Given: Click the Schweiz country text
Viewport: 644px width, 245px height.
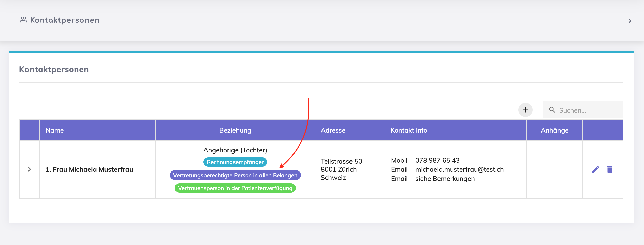Looking at the screenshot, I should point(333,178).
